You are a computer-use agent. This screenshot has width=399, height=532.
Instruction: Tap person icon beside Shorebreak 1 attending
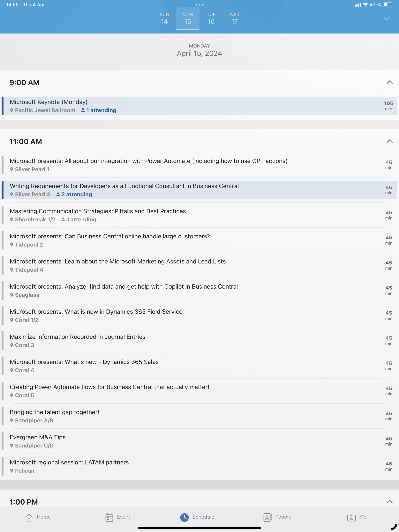(x=63, y=219)
